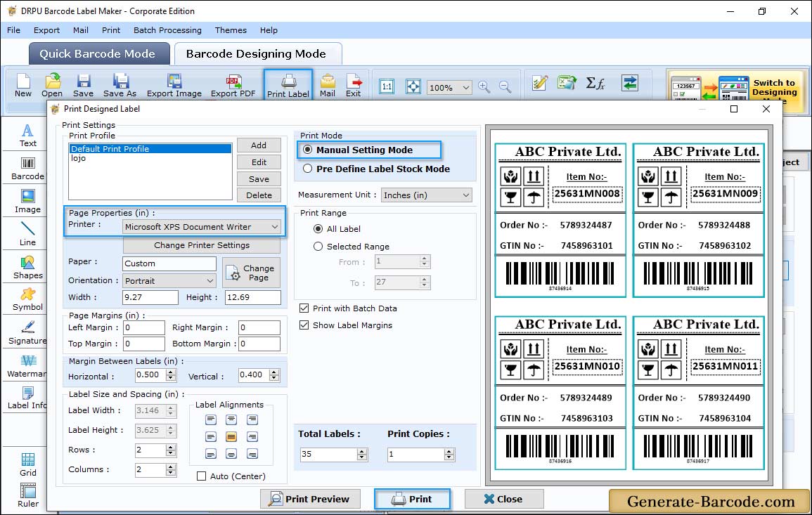Image resolution: width=812 pixels, height=515 pixels.
Task: Select the Barcode tool in sidebar
Action: pyautogui.click(x=28, y=169)
